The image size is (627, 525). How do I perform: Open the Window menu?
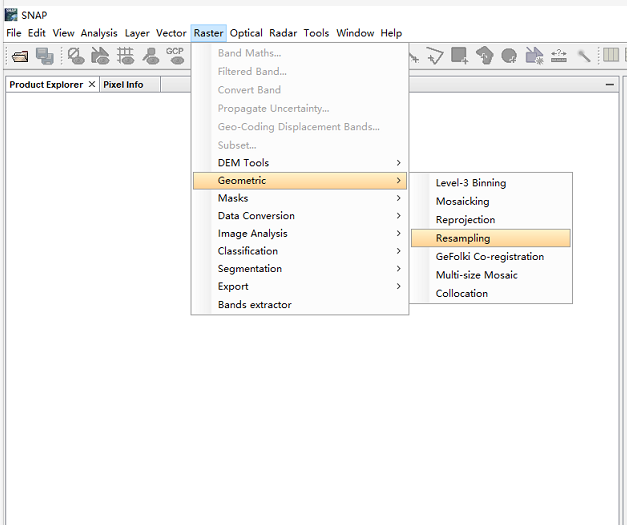click(355, 33)
